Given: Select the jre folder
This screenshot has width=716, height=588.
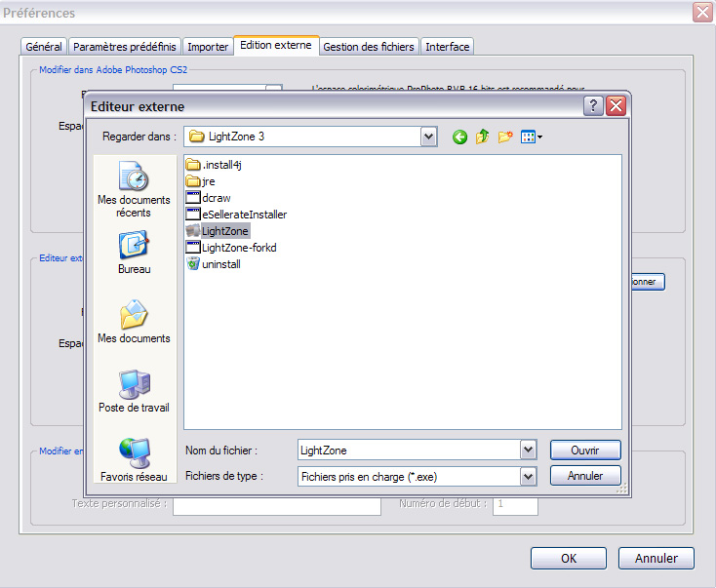Looking at the screenshot, I should tap(201, 181).
